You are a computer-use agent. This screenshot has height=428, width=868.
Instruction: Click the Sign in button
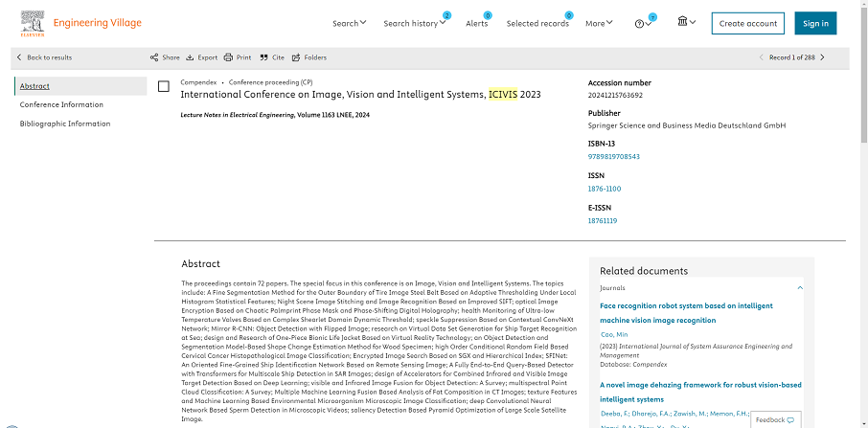click(x=815, y=23)
